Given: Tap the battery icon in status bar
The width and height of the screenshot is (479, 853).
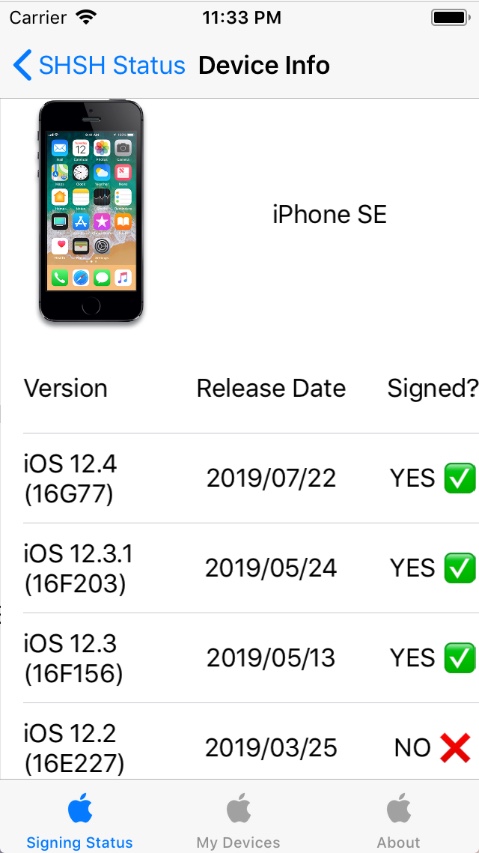Looking at the screenshot, I should (450, 18).
